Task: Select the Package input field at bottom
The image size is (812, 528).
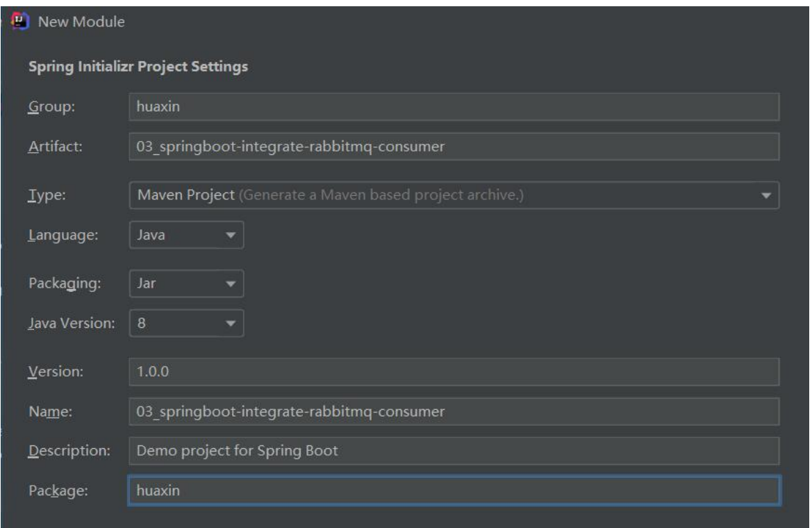Action: point(454,490)
